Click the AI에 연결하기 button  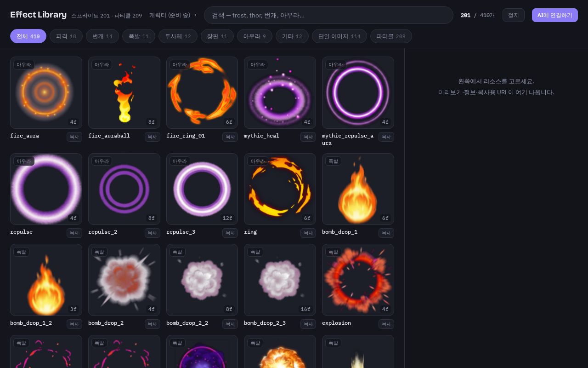pos(555,15)
